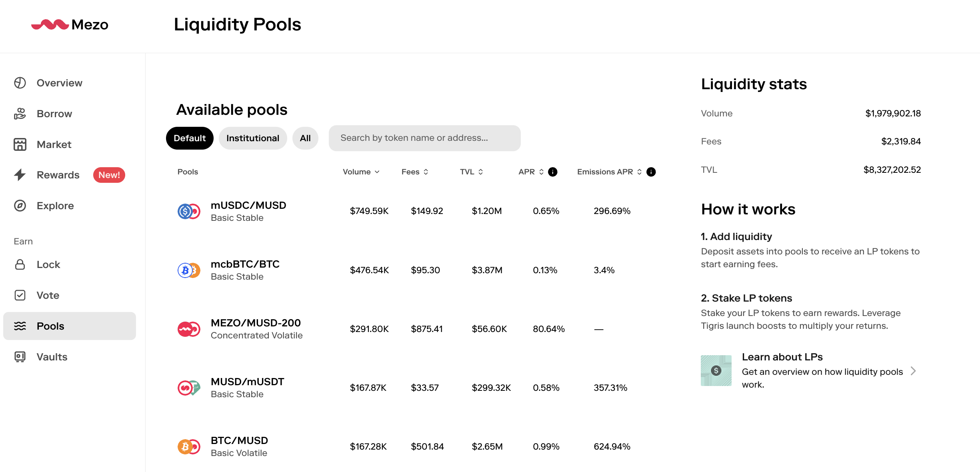
Task: Click the Lock padlock icon
Action: coord(20,264)
